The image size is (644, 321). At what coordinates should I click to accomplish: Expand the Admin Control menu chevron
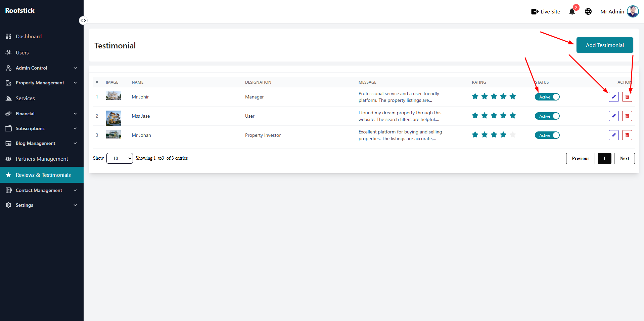75,68
